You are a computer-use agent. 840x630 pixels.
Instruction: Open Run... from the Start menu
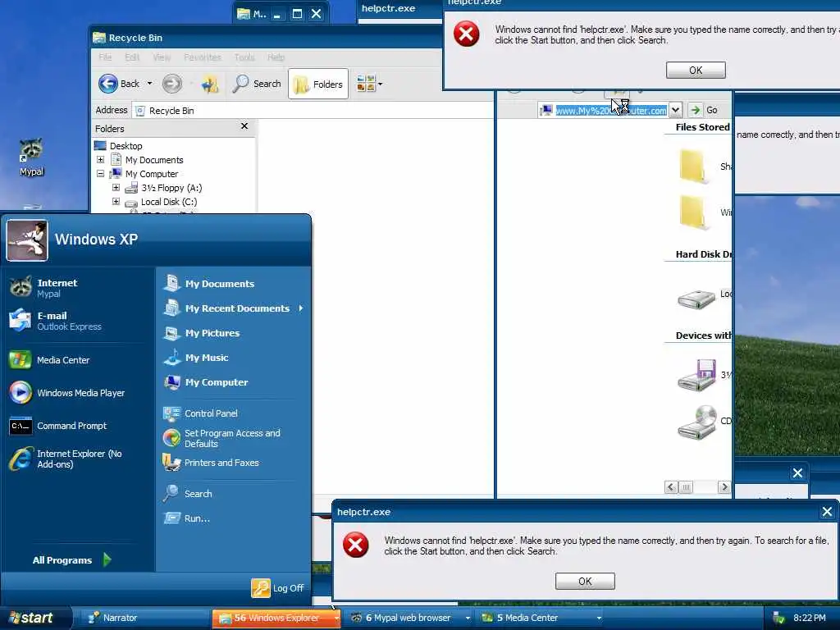(x=232, y=518)
